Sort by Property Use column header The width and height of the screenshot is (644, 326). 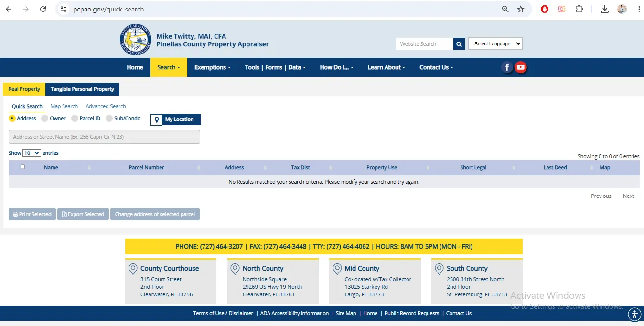tap(382, 168)
